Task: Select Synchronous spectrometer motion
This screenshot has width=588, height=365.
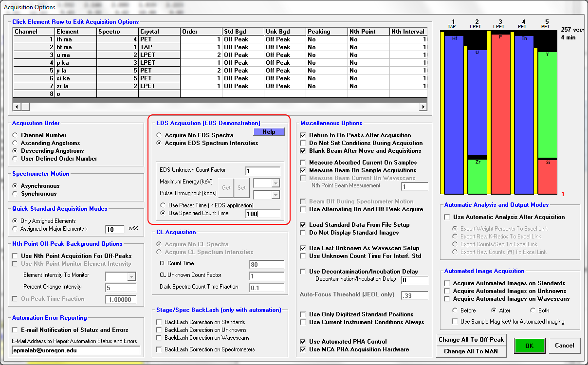Action: pyautogui.click(x=16, y=194)
